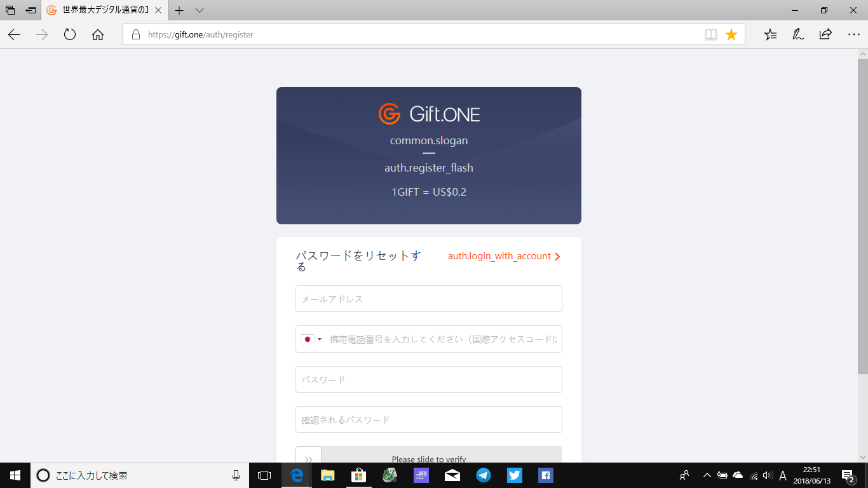This screenshot has height=488, width=868.
Task: Open the battery status tray icon
Action: click(x=722, y=475)
